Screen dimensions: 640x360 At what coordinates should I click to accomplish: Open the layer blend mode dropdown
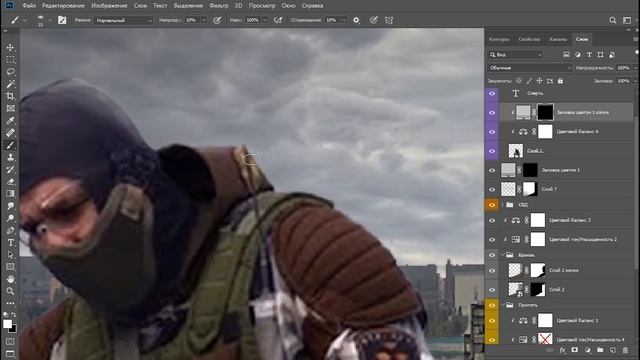point(529,68)
